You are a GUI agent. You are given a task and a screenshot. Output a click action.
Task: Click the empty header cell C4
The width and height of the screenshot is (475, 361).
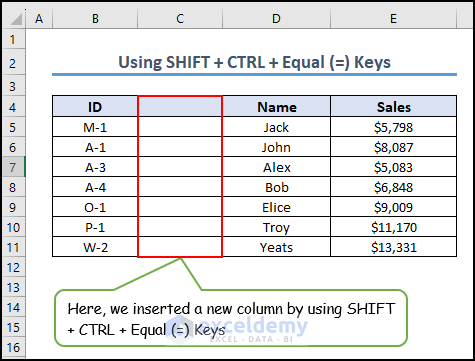click(180, 107)
